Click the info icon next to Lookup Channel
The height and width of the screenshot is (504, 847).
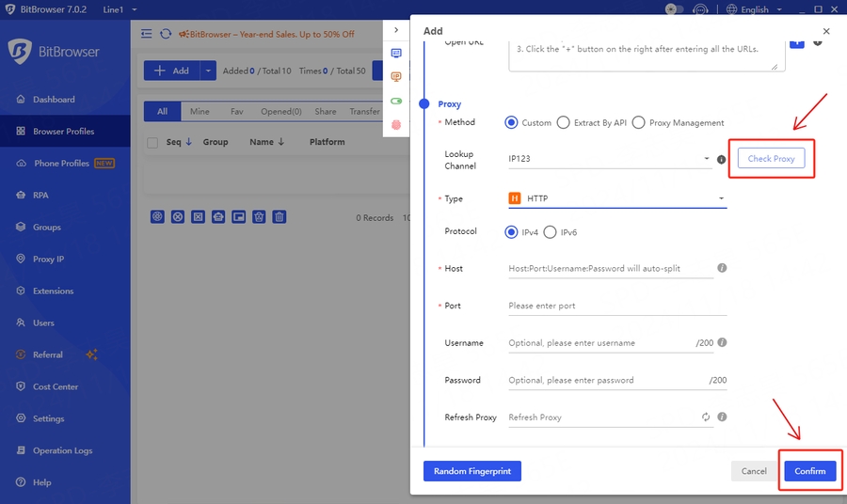click(722, 160)
